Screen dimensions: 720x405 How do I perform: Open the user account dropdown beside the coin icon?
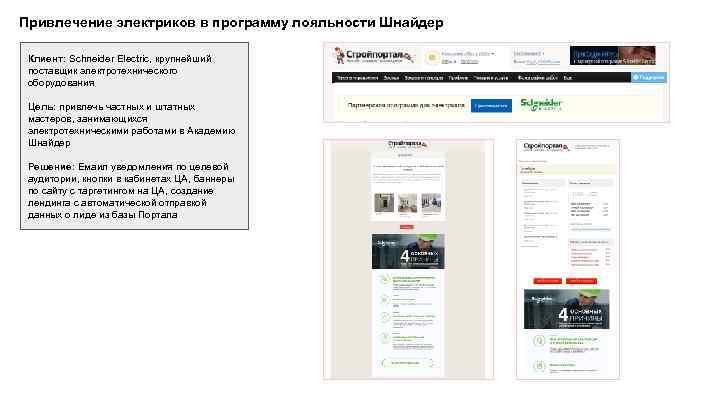468,54
